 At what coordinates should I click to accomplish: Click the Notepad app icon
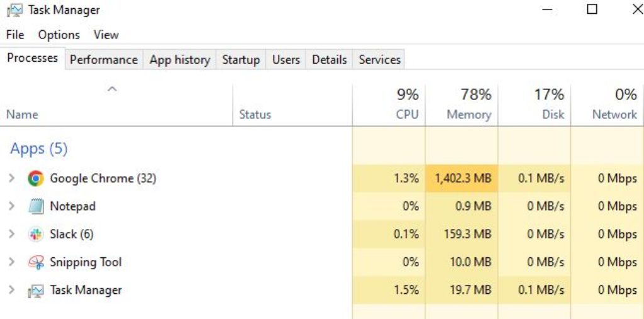pos(36,206)
